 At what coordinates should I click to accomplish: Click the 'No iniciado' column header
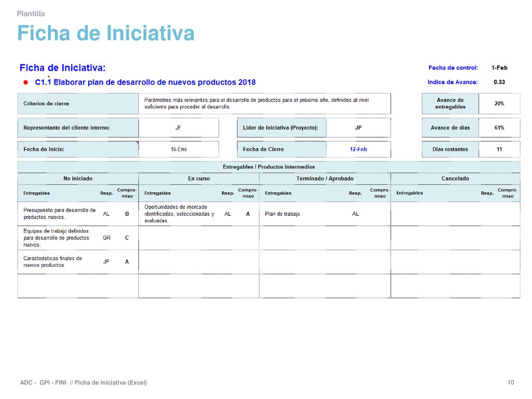[78, 179]
